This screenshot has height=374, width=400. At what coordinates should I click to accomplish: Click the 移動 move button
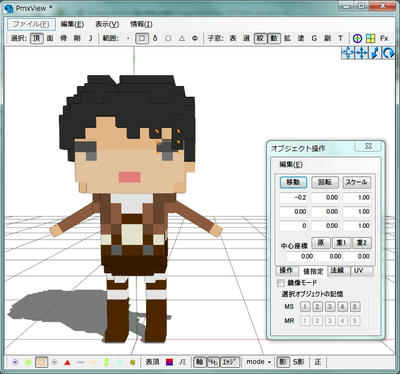coord(293,182)
